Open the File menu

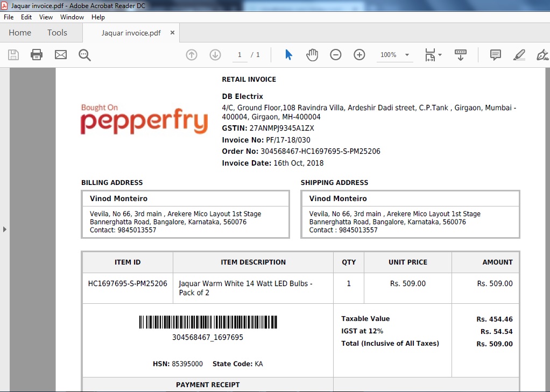coord(9,17)
